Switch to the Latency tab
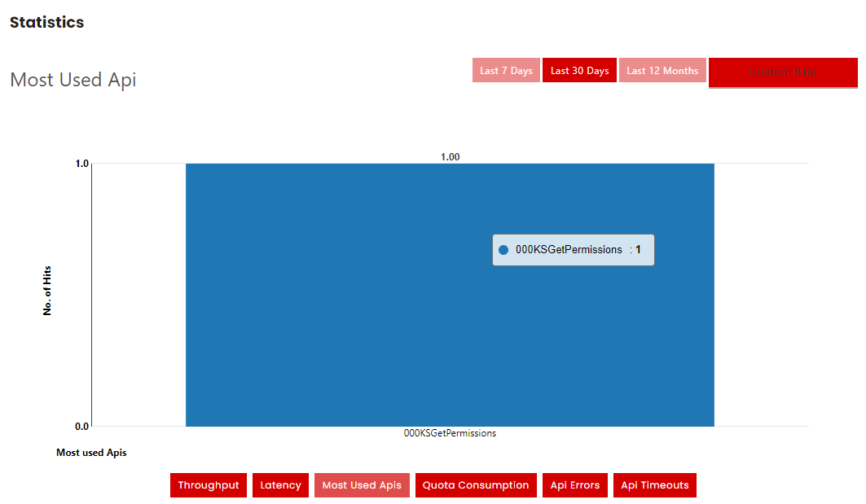 click(280, 485)
